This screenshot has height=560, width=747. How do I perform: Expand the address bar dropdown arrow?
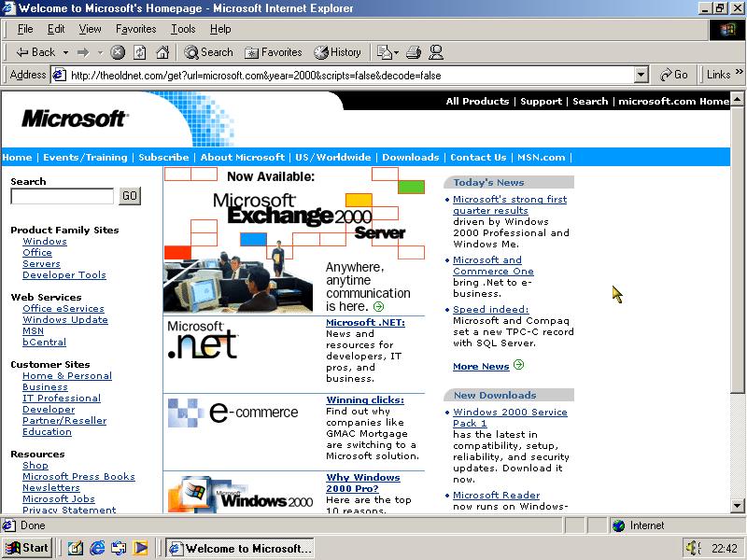point(641,75)
